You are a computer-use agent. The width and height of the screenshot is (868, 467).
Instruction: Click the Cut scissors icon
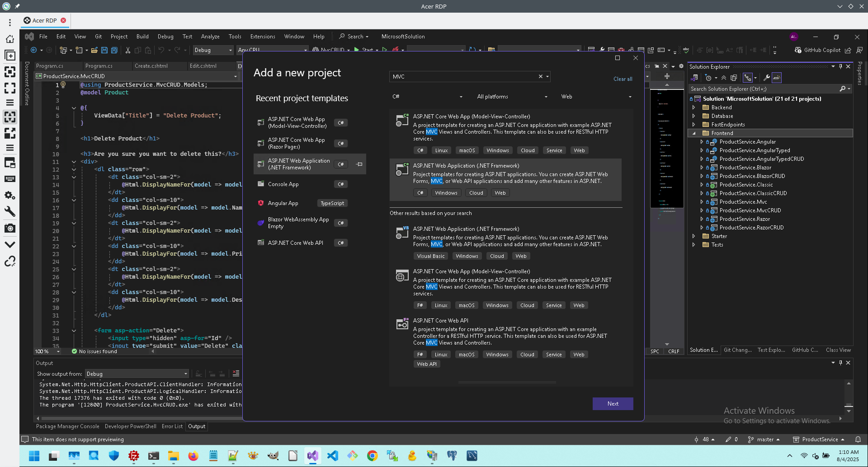128,50
